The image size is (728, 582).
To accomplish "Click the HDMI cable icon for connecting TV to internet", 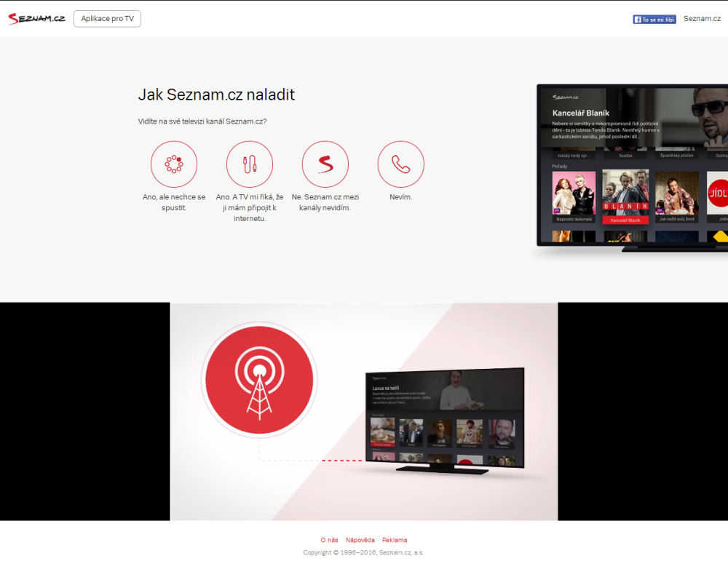I will [x=249, y=163].
